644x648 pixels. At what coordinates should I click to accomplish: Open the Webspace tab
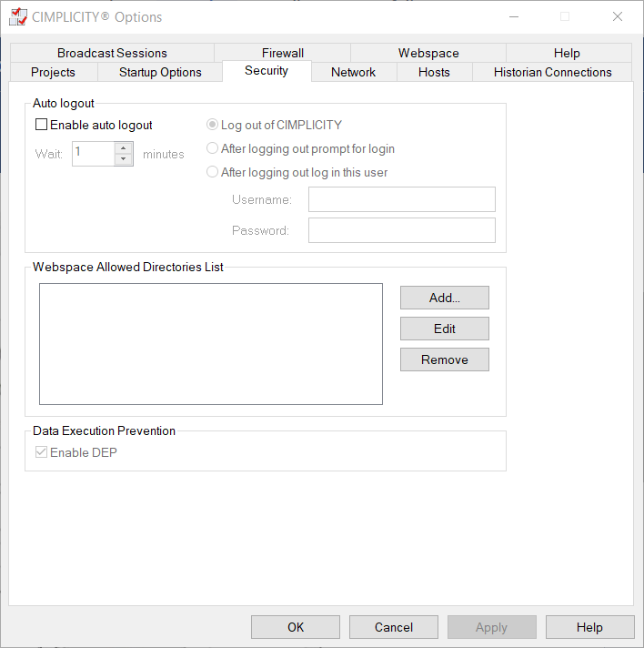428,53
